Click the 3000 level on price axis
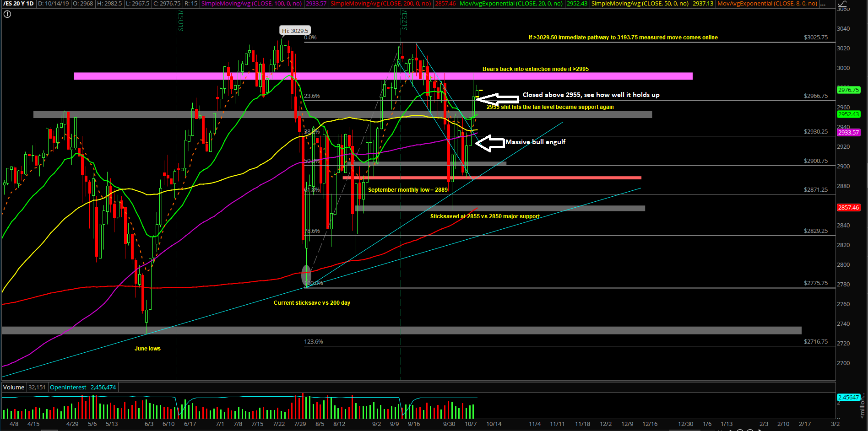868x431 pixels. pyautogui.click(x=843, y=68)
